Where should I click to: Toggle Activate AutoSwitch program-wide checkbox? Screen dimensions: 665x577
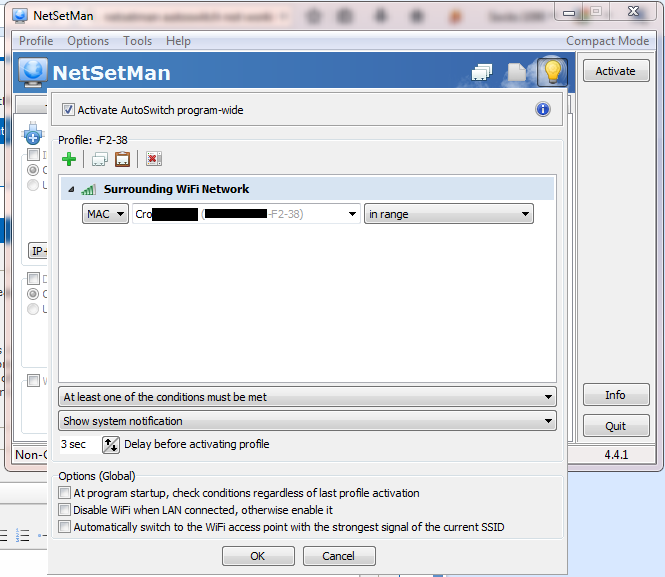pos(68,110)
